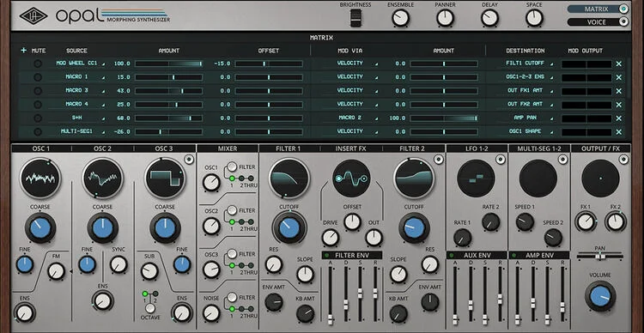Open the Insert FX waveshaper display
Screen dimensions: 644x333
351,179
